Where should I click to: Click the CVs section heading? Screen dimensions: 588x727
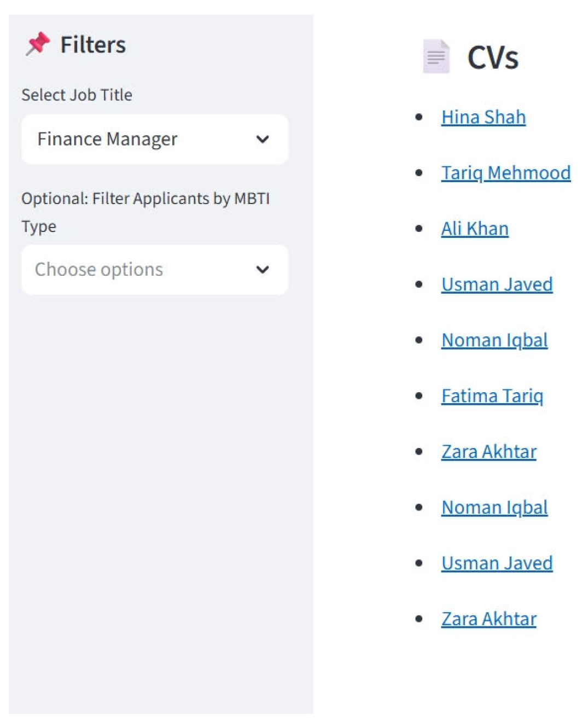pos(493,57)
